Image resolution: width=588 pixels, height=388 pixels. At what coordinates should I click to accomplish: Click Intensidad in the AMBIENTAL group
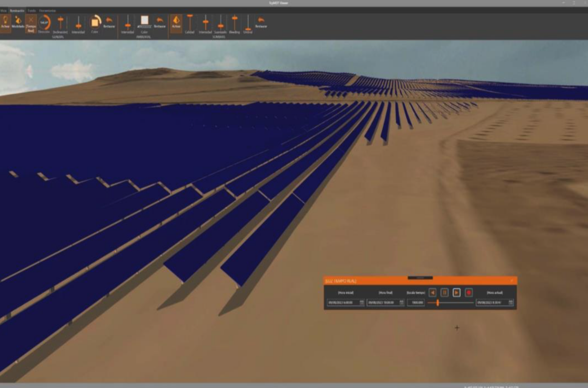pos(128,25)
